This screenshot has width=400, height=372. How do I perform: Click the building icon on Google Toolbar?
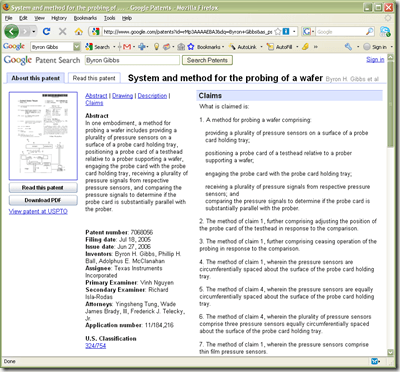(x=181, y=47)
